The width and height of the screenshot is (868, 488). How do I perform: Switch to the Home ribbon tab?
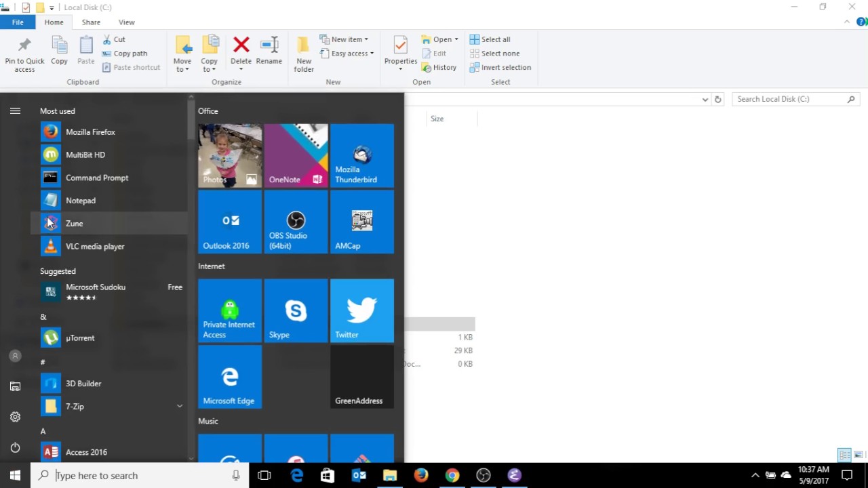pos(54,22)
